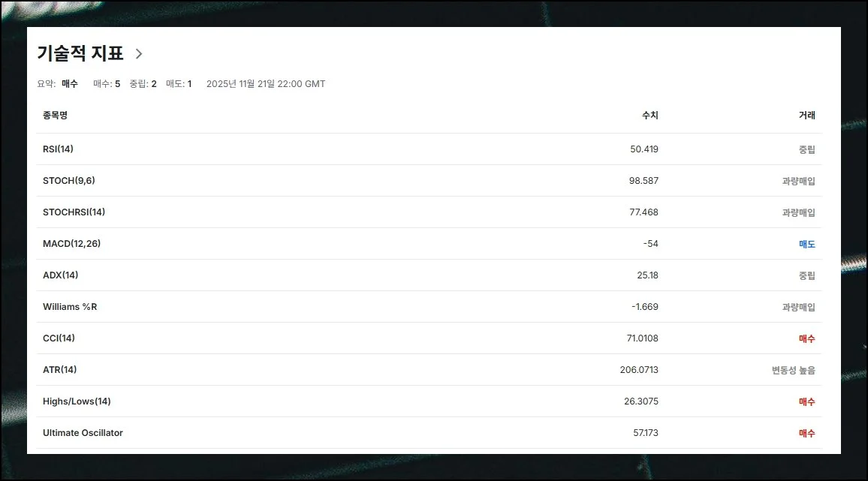Screen dimensions: 868x481
Task: Expand the chevron next to 기술적 지표
Action: click(x=139, y=53)
